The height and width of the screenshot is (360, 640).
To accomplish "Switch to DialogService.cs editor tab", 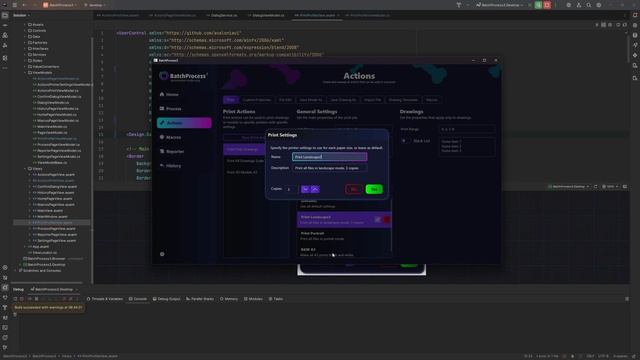I will pos(222,15).
